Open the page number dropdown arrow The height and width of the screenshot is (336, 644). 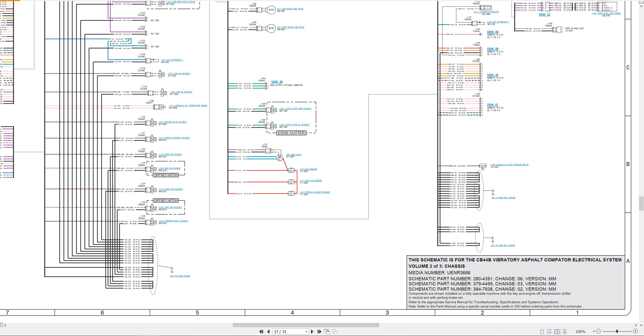click(x=306, y=332)
